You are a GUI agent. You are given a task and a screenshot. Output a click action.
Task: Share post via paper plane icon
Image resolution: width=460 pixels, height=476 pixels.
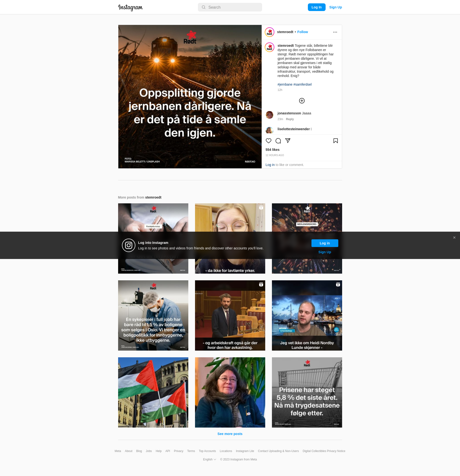tap(288, 141)
